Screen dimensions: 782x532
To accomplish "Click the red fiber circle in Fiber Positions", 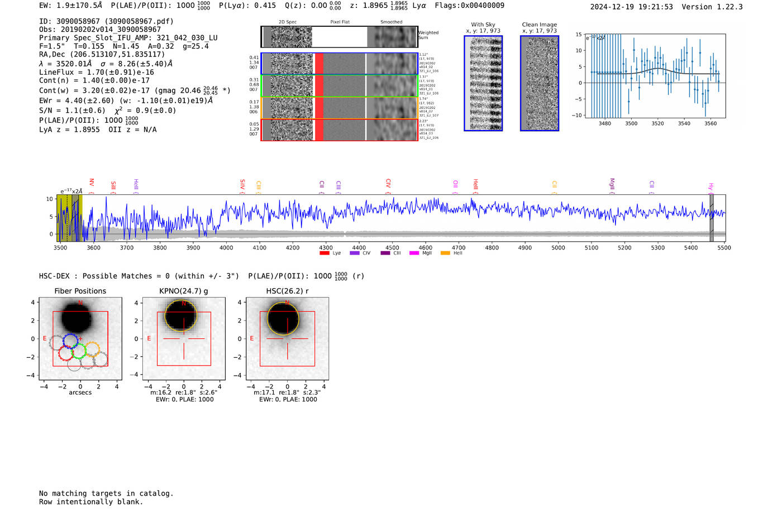I will (x=66, y=353).
